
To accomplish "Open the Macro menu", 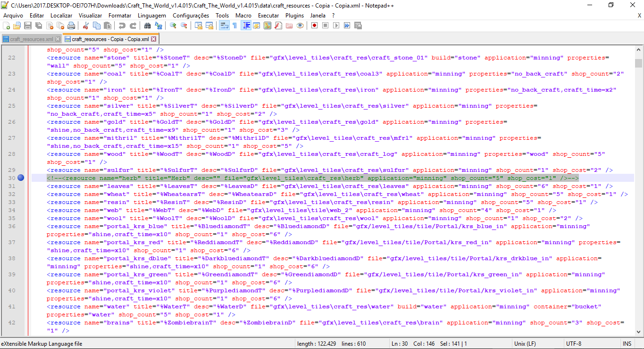I will pyautogui.click(x=243, y=16).
